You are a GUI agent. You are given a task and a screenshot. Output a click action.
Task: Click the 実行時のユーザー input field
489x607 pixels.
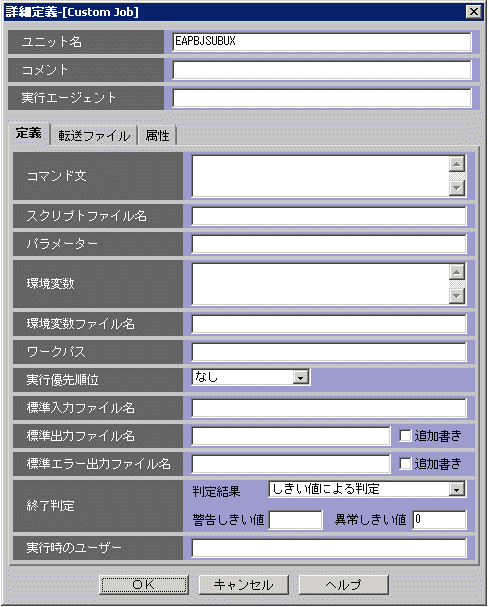329,548
